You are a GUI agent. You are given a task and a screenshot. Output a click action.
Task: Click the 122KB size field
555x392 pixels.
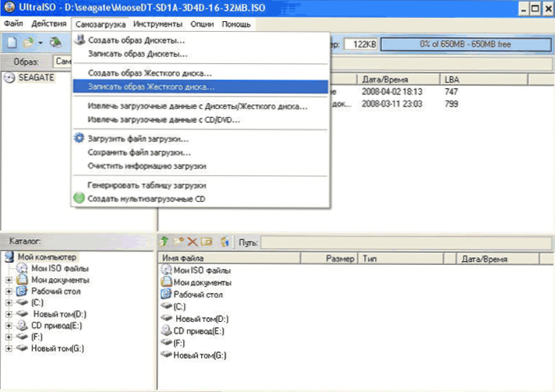(361, 44)
